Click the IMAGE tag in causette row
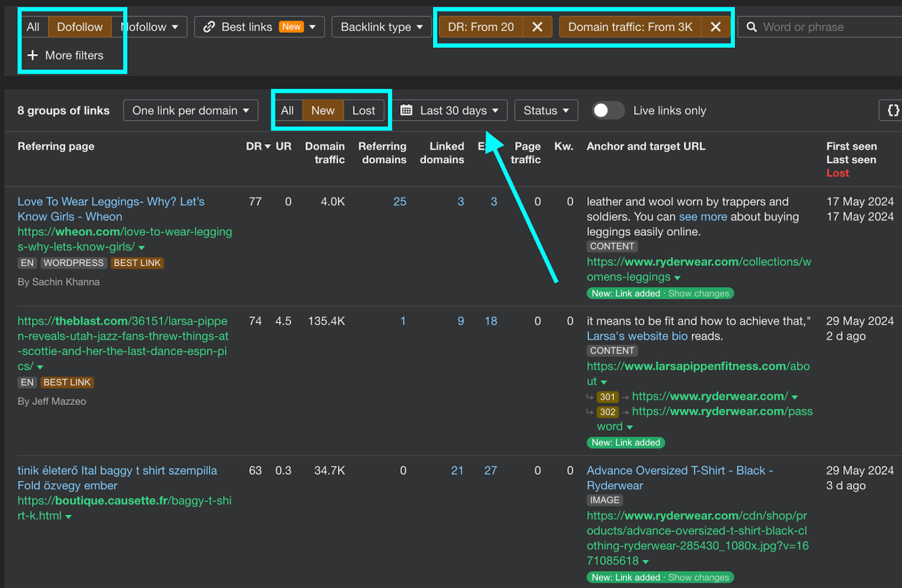The height and width of the screenshot is (588, 902). coord(604,500)
